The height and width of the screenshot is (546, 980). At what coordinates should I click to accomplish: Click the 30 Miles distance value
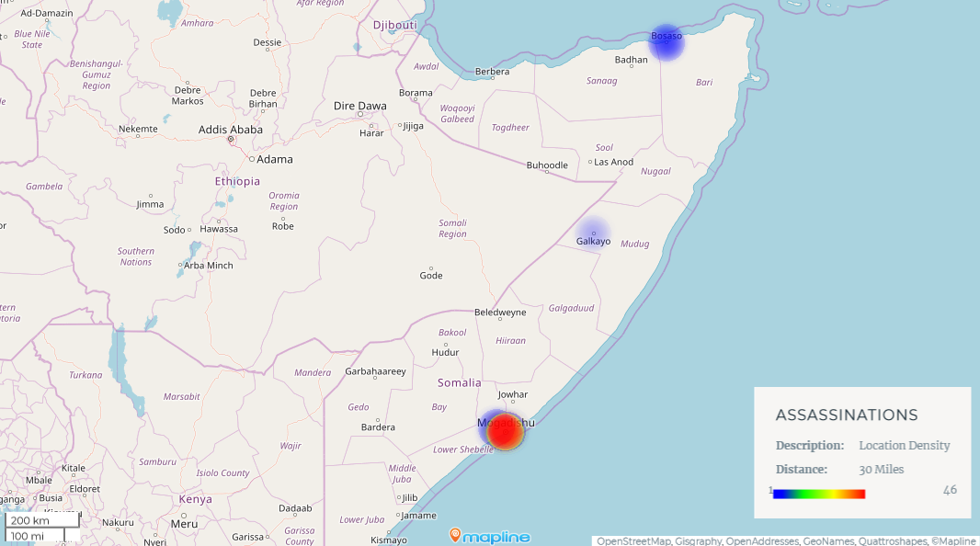click(x=881, y=470)
